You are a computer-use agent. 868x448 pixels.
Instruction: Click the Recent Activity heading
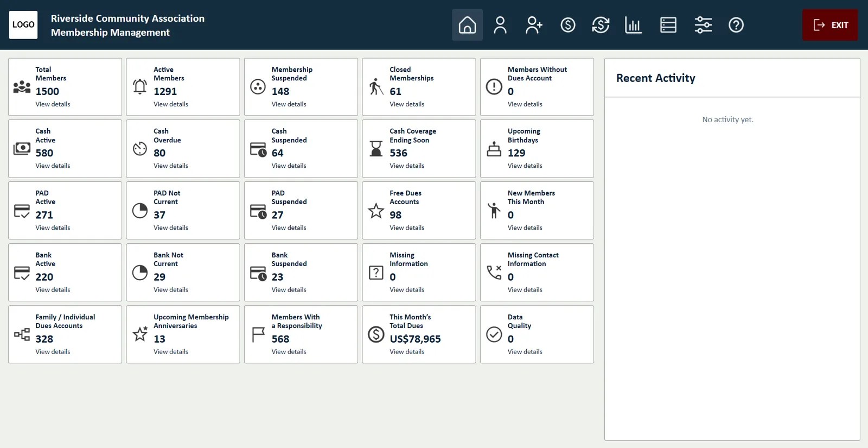(x=655, y=78)
